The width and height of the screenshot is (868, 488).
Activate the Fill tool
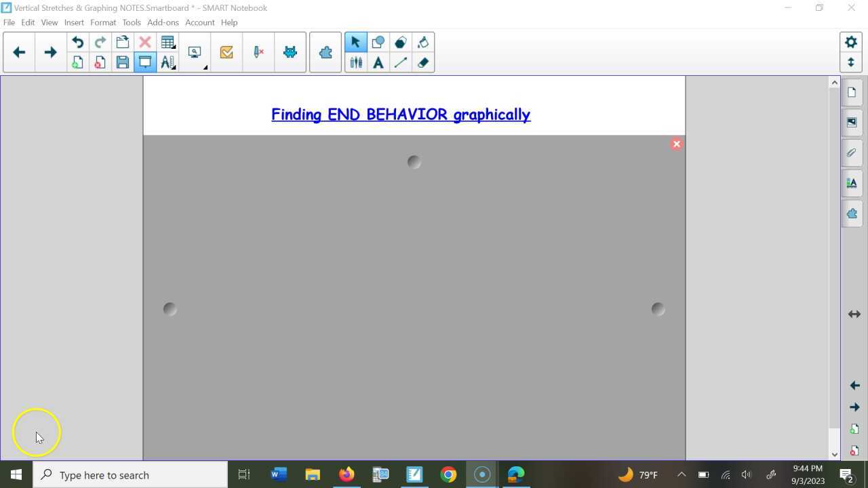[x=422, y=42]
